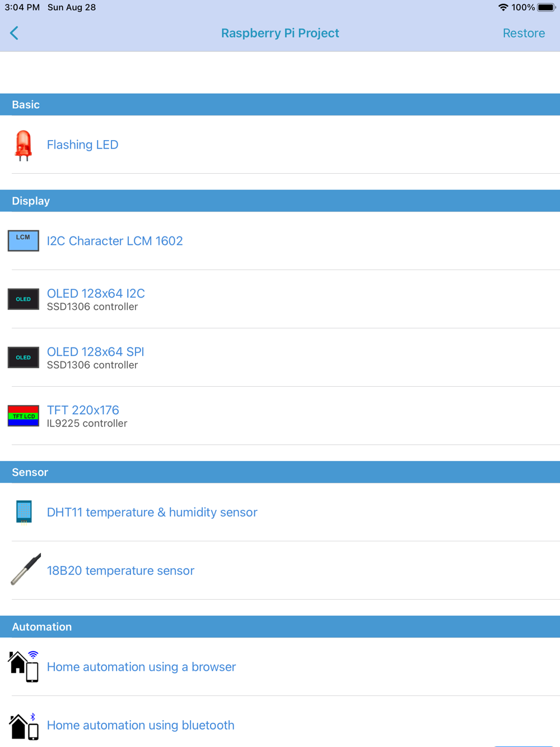
Task: Tap the red Flashing LED icon
Action: (23, 145)
